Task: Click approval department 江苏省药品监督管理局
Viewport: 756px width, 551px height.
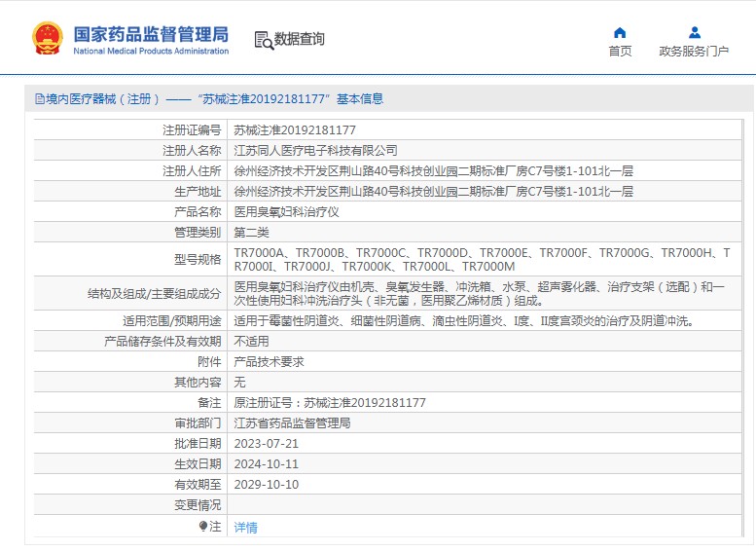Action: pyautogui.click(x=292, y=422)
